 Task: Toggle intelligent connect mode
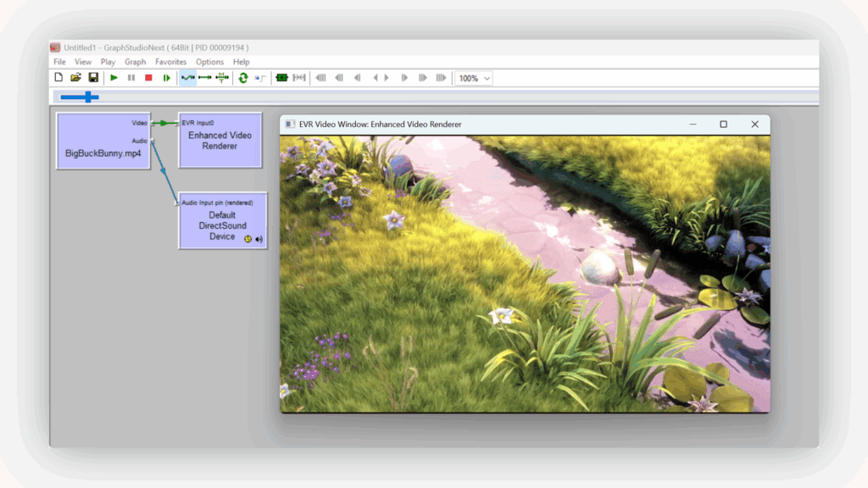[187, 77]
